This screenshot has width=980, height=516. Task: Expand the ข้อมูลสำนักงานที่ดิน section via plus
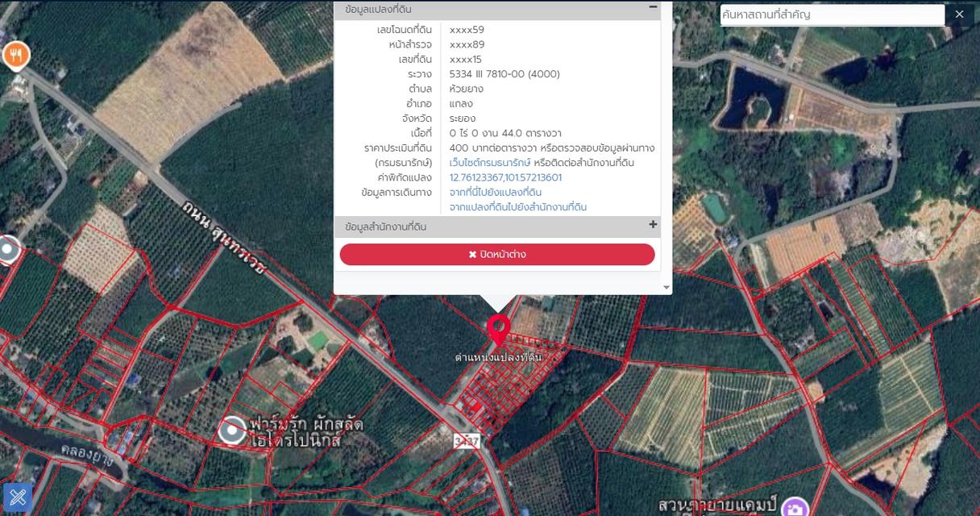[x=653, y=225]
